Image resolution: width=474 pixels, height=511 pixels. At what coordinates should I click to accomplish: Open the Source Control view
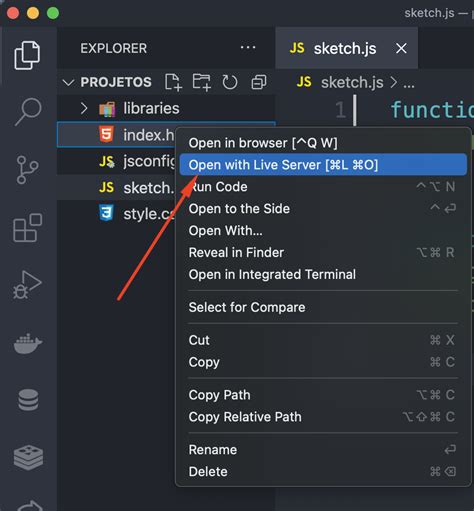tap(27, 170)
